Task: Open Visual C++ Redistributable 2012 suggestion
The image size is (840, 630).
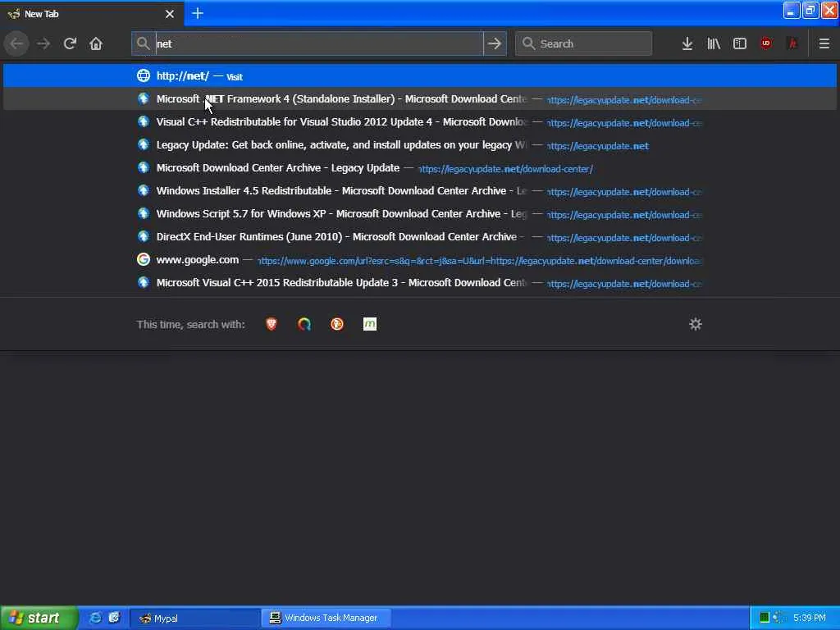Action: tap(419, 121)
